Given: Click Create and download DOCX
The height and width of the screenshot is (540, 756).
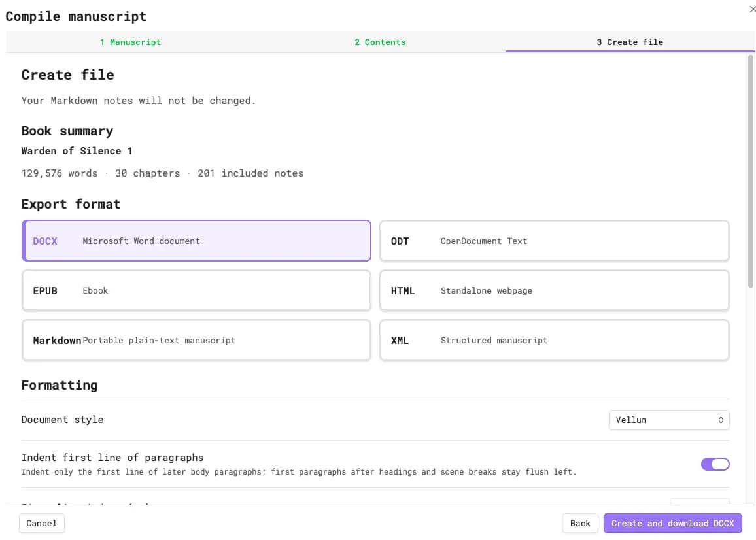Looking at the screenshot, I should 672,523.
